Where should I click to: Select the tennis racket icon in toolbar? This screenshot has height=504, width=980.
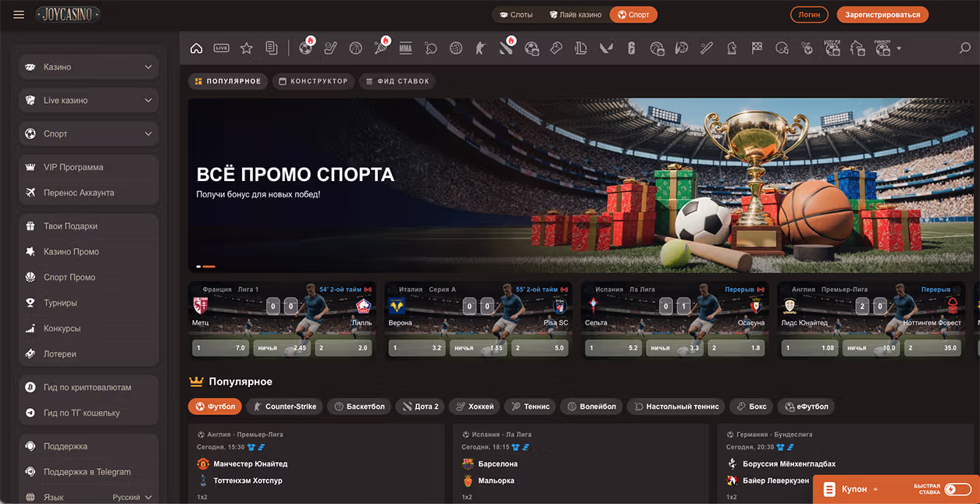click(x=380, y=48)
